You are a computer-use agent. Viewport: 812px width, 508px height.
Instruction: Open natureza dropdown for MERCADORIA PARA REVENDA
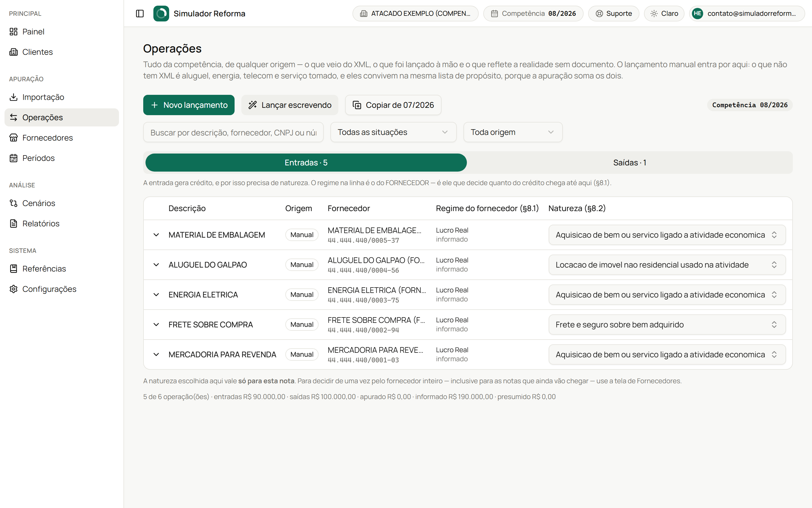click(x=667, y=354)
